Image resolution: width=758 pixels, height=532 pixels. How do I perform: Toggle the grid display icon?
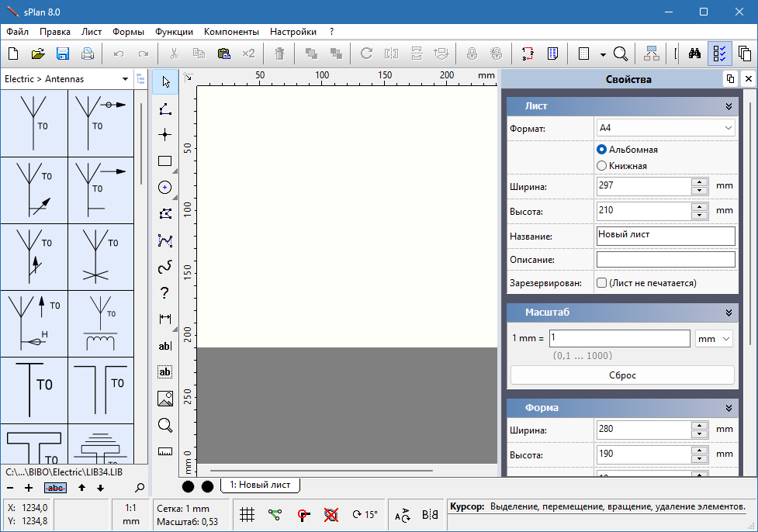pos(247,515)
